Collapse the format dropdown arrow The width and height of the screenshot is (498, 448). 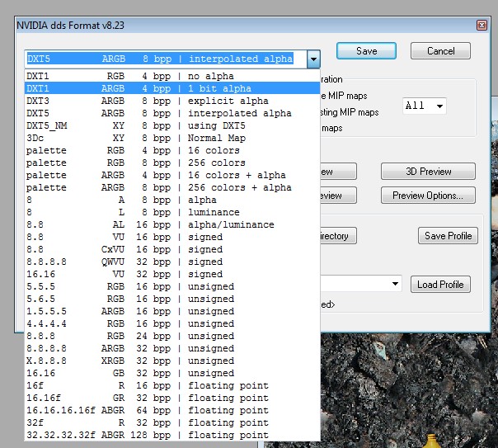(x=313, y=59)
